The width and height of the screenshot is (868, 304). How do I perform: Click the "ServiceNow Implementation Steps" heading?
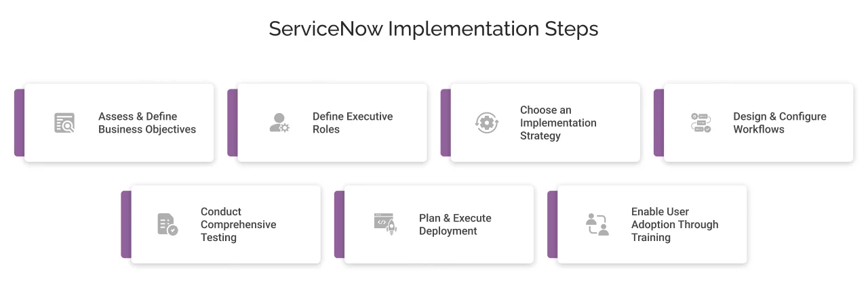coord(434,29)
